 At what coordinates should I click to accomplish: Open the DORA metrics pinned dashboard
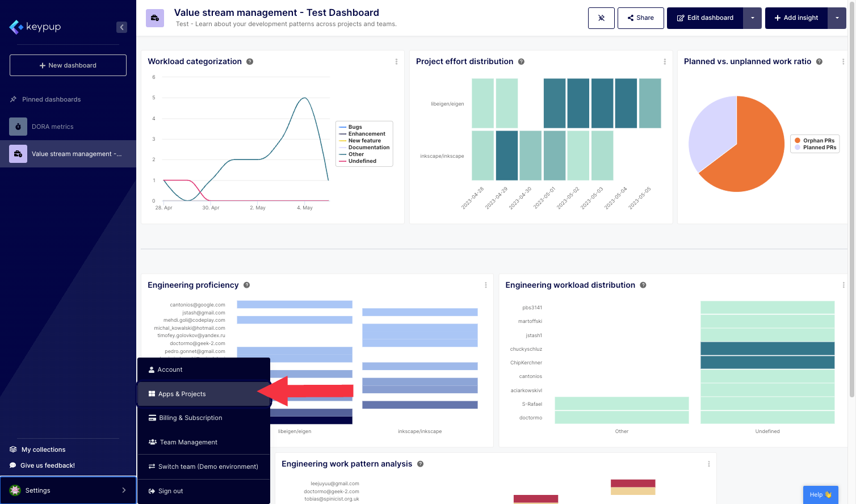(52, 127)
